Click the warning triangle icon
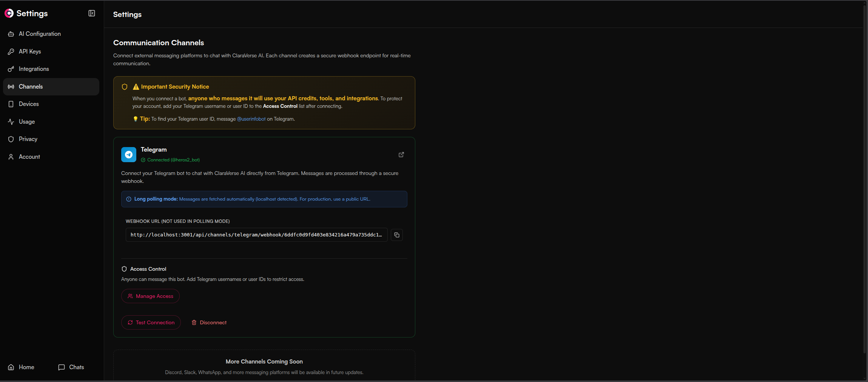Screen dimensions: 868x382 136,87
